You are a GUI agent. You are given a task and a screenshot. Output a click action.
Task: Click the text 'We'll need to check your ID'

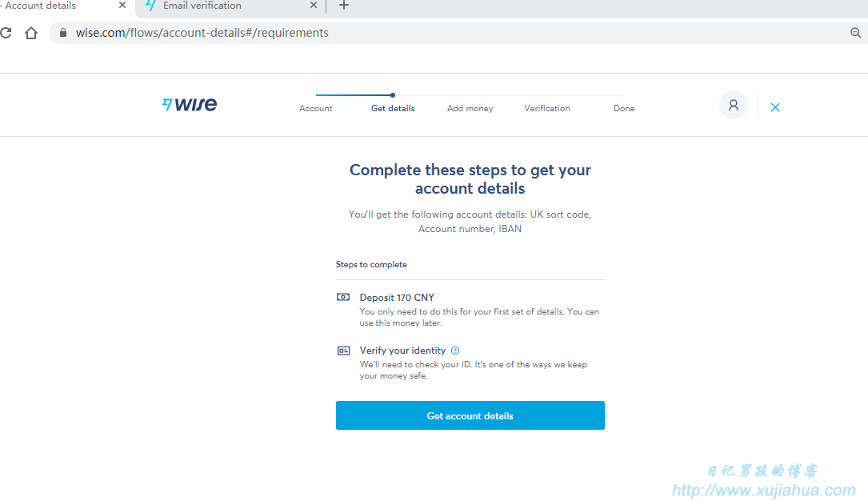click(474, 370)
